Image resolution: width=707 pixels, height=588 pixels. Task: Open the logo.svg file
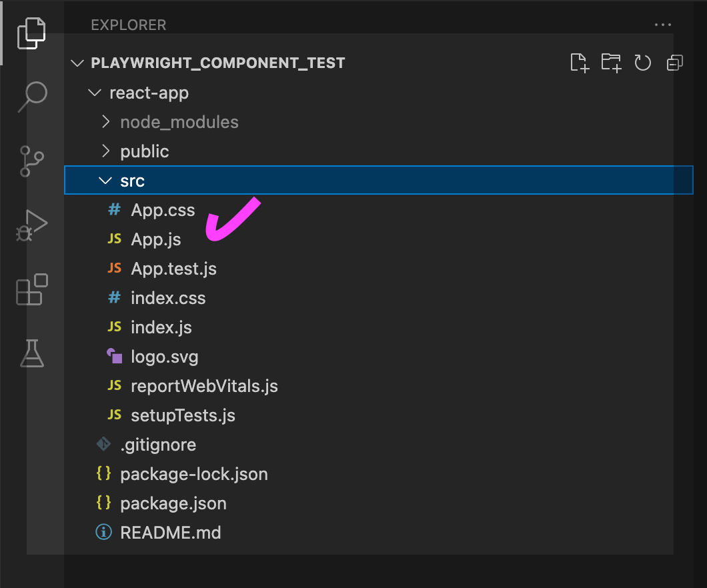tap(164, 356)
